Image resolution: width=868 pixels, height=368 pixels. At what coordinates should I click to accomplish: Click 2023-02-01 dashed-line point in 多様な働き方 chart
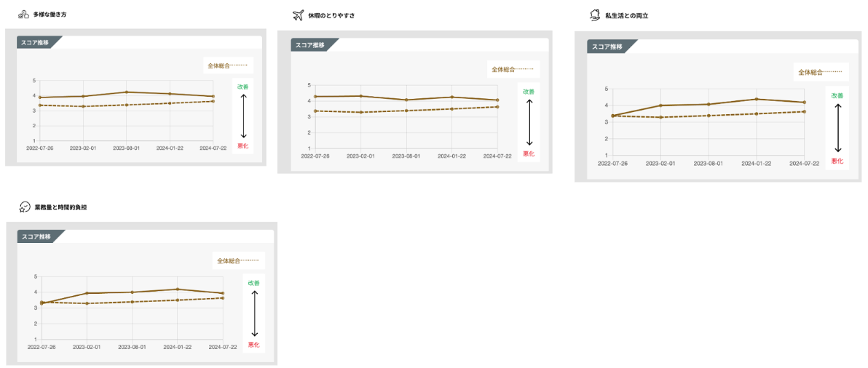pyautogui.click(x=83, y=106)
